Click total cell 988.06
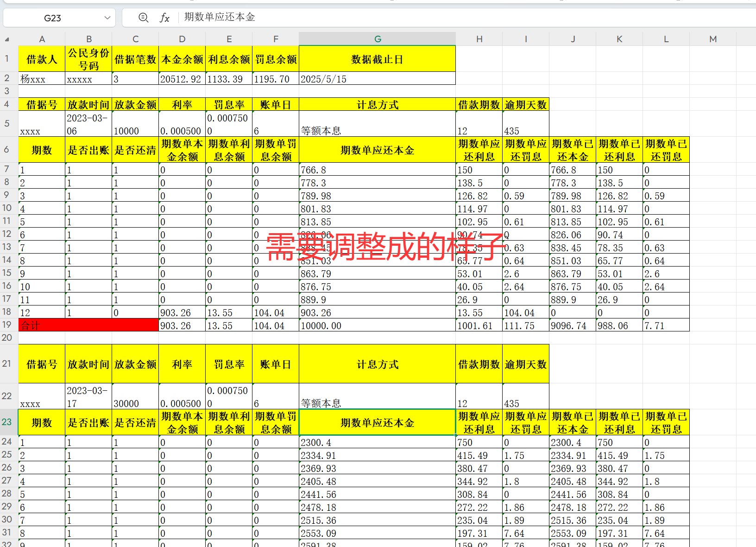The image size is (756, 547). [x=619, y=325]
